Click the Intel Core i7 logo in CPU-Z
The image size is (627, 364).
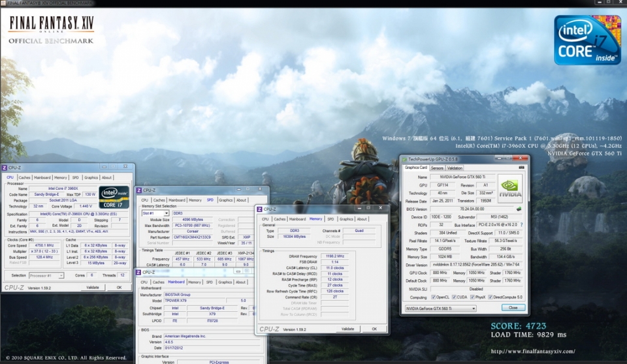coord(114,196)
